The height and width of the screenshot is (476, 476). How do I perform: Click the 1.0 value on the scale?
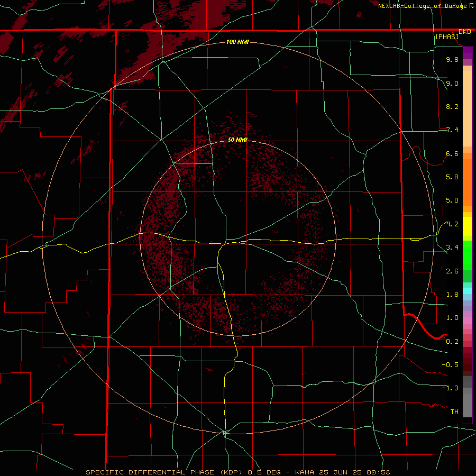(x=452, y=318)
